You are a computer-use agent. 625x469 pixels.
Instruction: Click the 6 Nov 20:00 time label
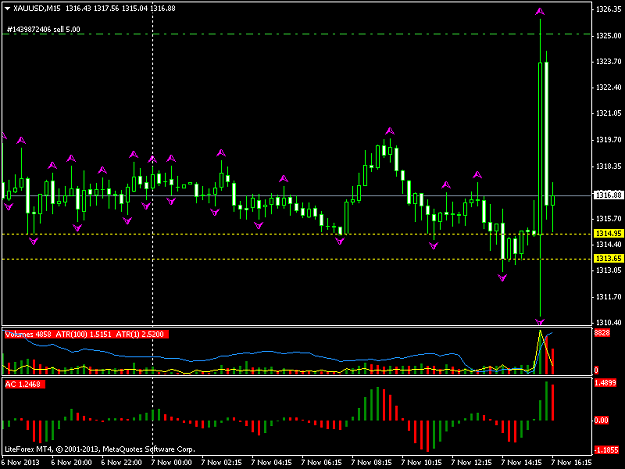pos(71,462)
